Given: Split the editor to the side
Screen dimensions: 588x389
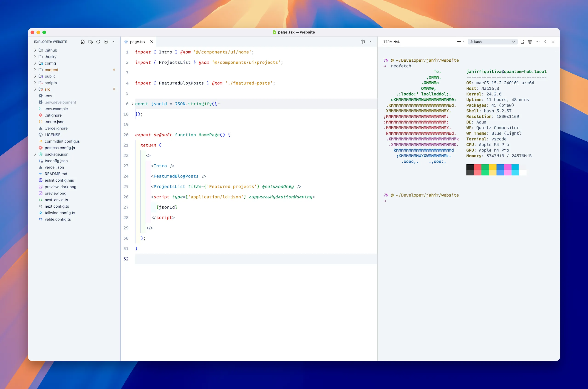Looking at the screenshot, I should 362,42.
